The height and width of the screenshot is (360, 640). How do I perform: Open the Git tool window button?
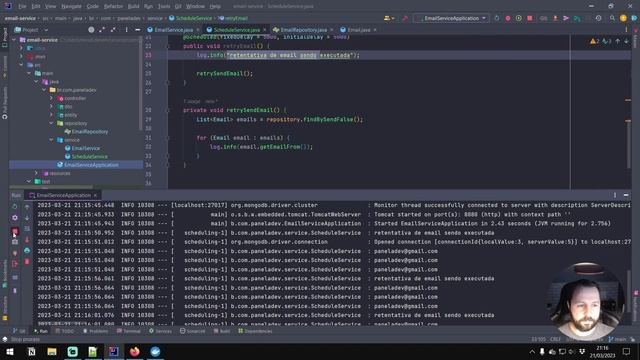click(x=19, y=331)
